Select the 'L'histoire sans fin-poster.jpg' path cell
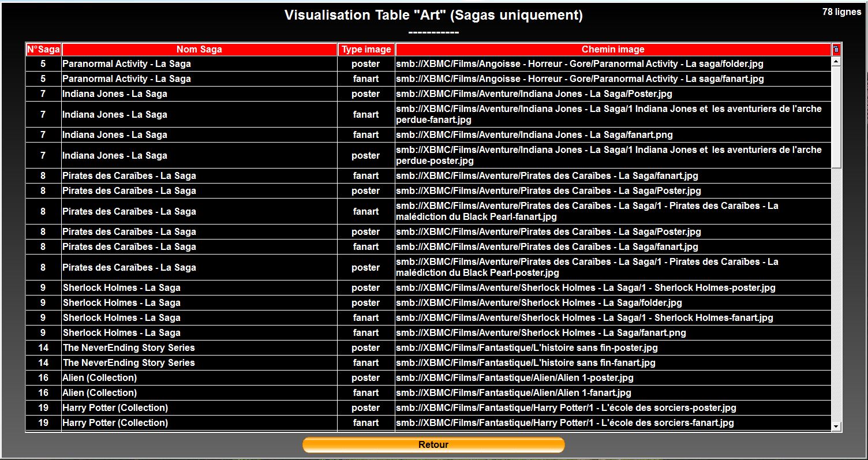Image resolution: width=868 pixels, height=460 pixels. [613, 348]
